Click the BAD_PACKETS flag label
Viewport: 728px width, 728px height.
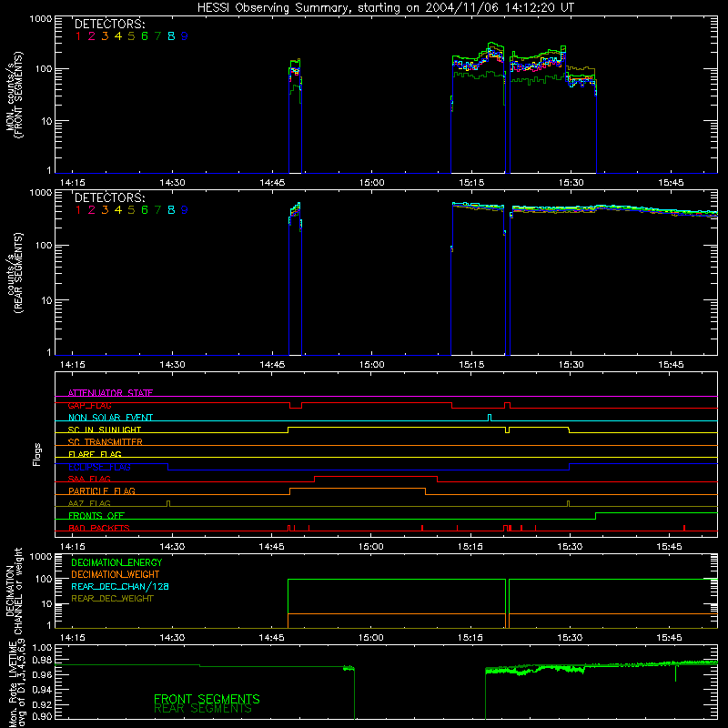pyautogui.click(x=99, y=528)
